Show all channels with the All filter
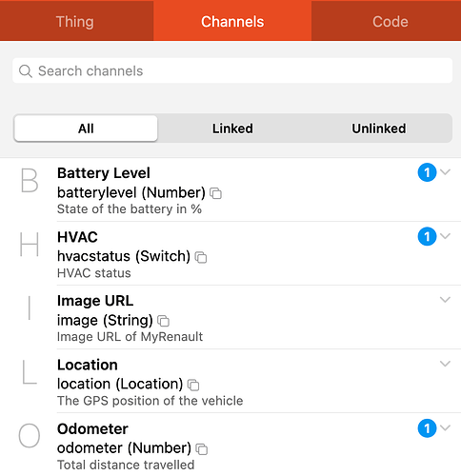 [x=86, y=129]
